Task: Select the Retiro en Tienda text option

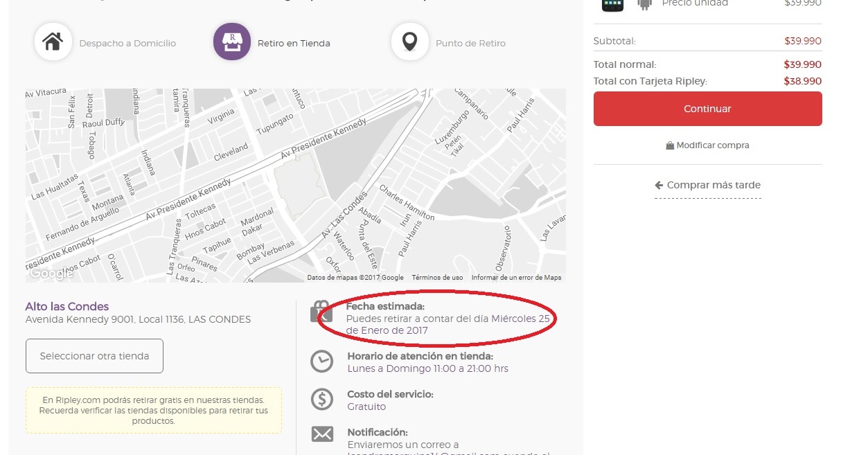Action: [x=294, y=43]
